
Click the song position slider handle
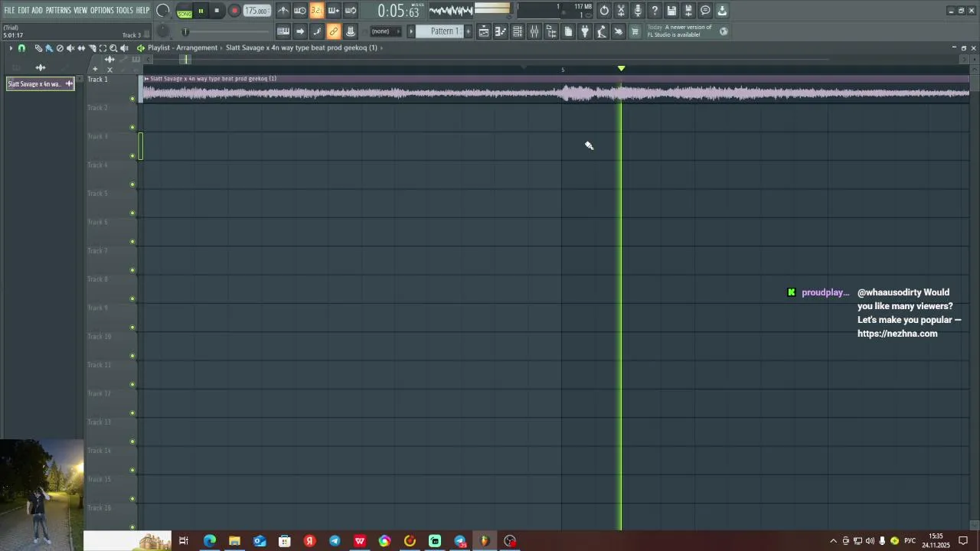point(185,31)
